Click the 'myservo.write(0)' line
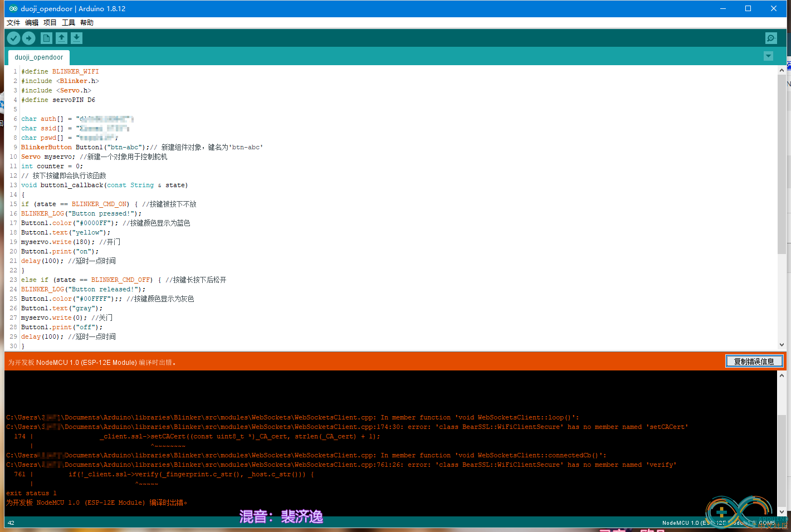This screenshot has width=791, height=532. click(x=67, y=318)
